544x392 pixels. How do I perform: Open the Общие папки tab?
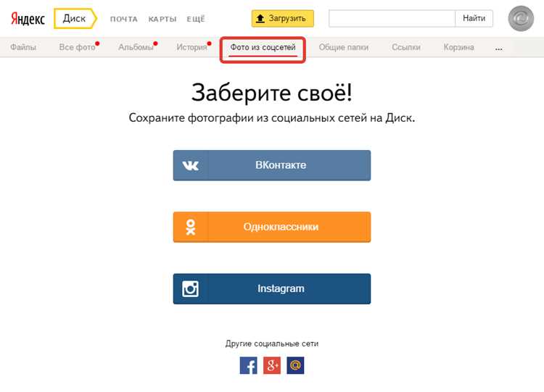point(344,47)
